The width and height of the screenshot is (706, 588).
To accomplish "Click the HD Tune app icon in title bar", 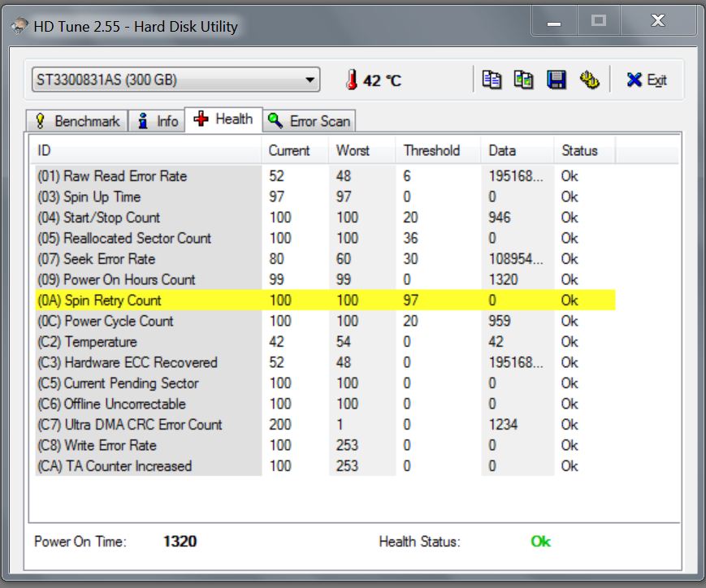I will click(19, 26).
